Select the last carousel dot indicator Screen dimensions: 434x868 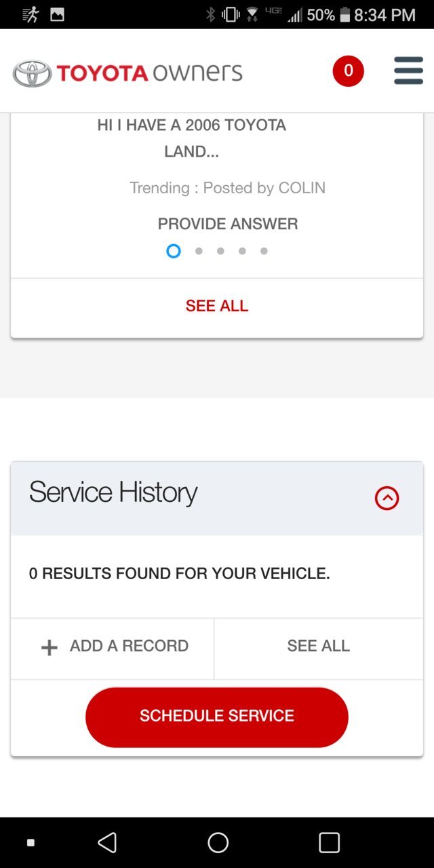(264, 251)
